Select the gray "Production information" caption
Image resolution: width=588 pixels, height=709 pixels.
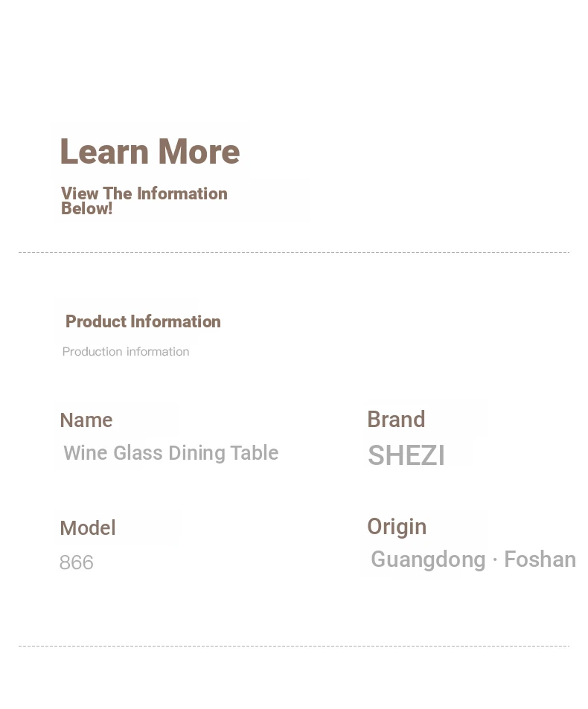126,351
